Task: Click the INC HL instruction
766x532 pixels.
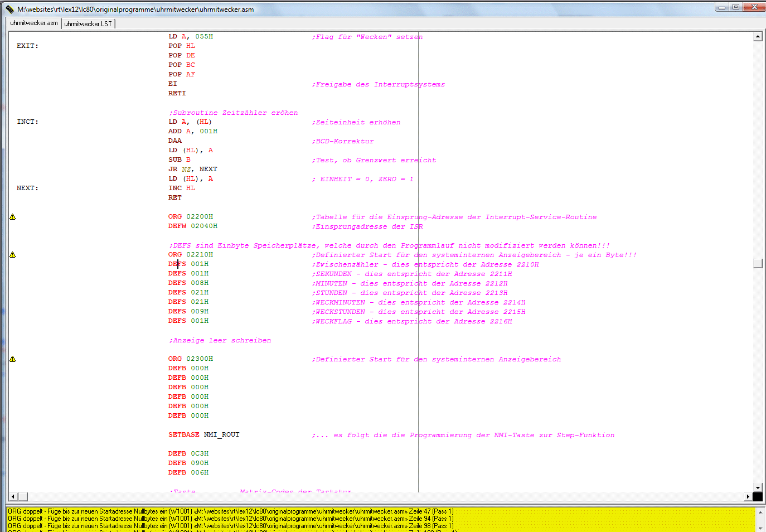Action: (182, 188)
